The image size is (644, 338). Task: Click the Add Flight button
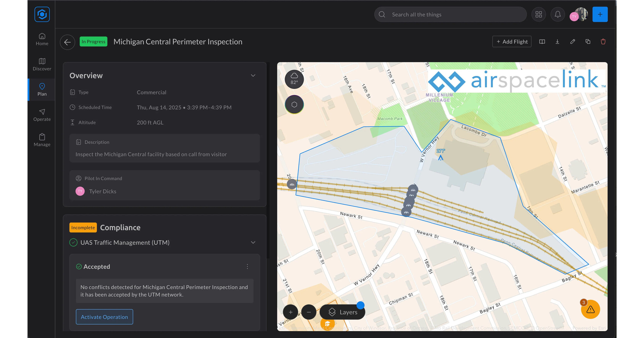click(x=512, y=42)
